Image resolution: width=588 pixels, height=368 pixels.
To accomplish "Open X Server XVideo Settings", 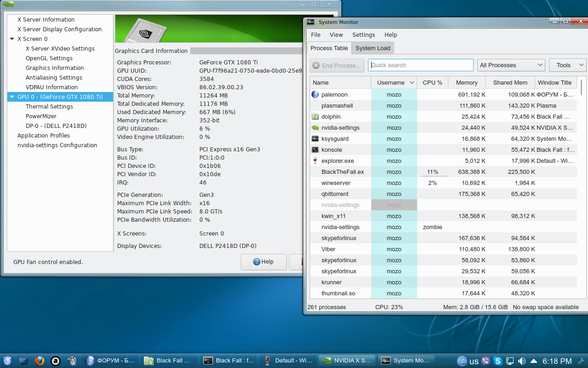I will click(x=60, y=49).
